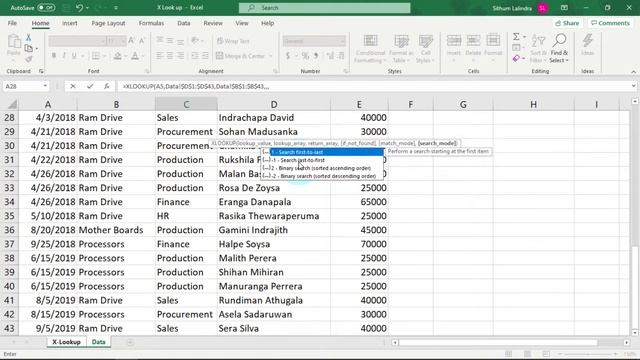Viewport: 640px width, 360px height.
Task: Toggle Italic formatting
Action: coord(64,56)
